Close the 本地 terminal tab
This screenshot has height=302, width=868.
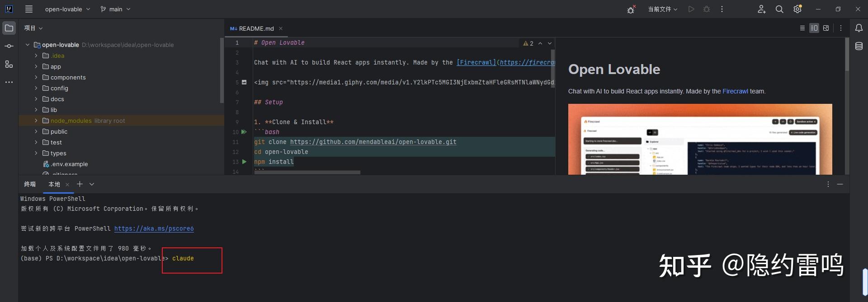[67, 185]
